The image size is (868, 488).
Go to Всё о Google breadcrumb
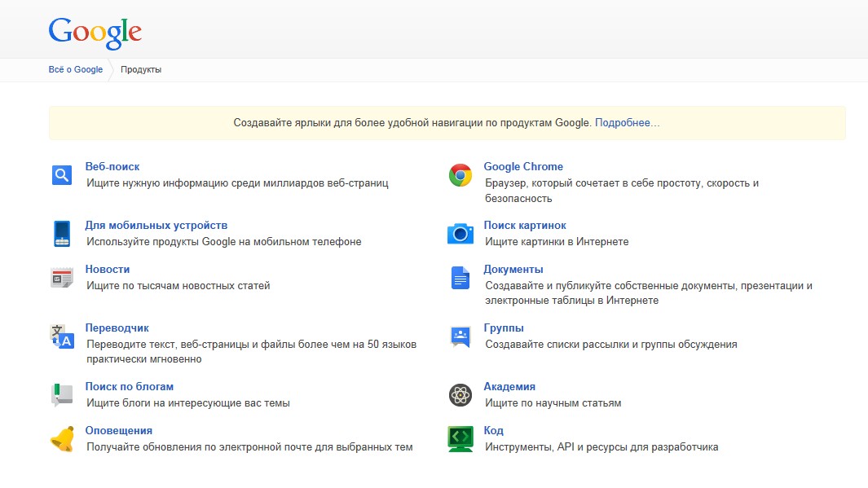(75, 70)
